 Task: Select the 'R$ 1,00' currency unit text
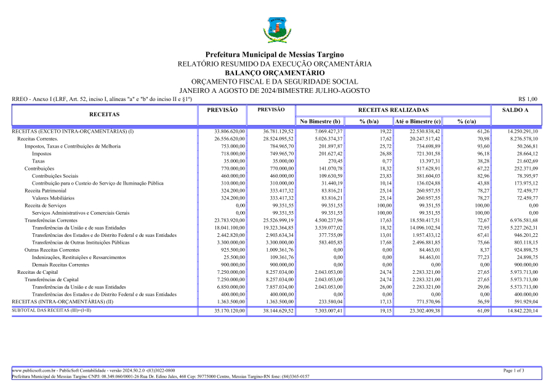pyautogui.click(x=528, y=98)
